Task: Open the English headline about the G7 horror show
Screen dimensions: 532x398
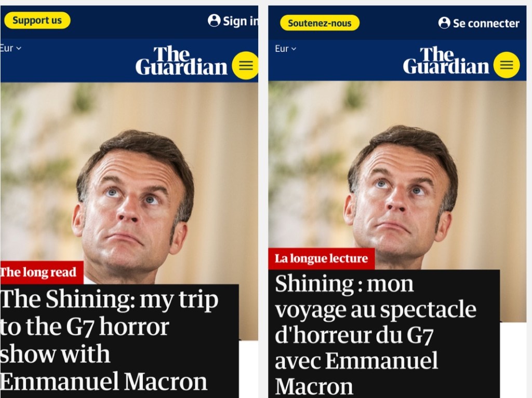Action: (x=110, y=340)
